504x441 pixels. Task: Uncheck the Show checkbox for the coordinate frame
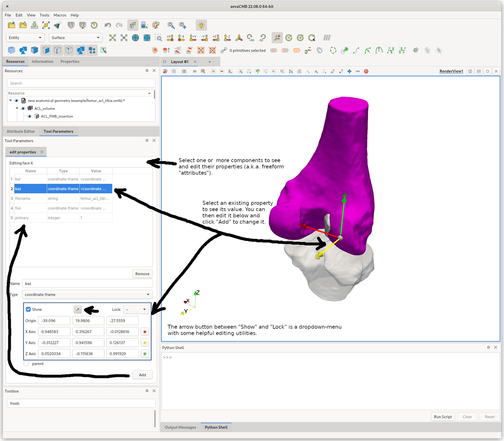[28, 309]
